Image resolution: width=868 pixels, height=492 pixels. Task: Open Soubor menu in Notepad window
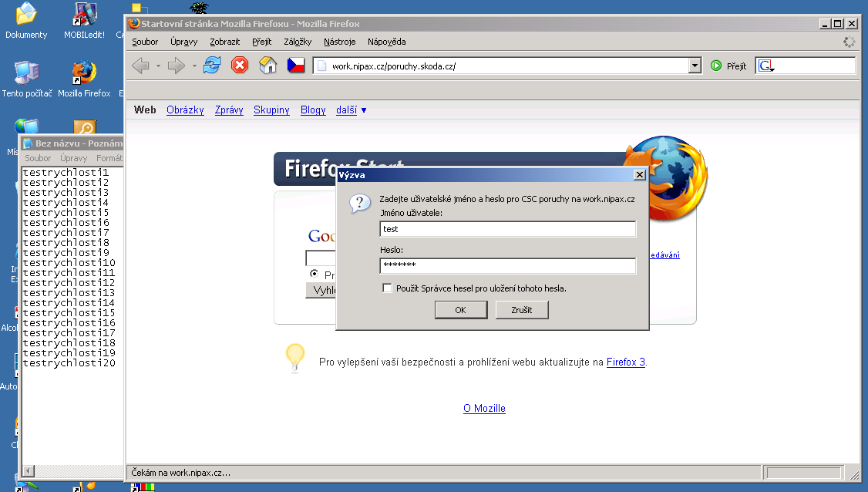38,158
